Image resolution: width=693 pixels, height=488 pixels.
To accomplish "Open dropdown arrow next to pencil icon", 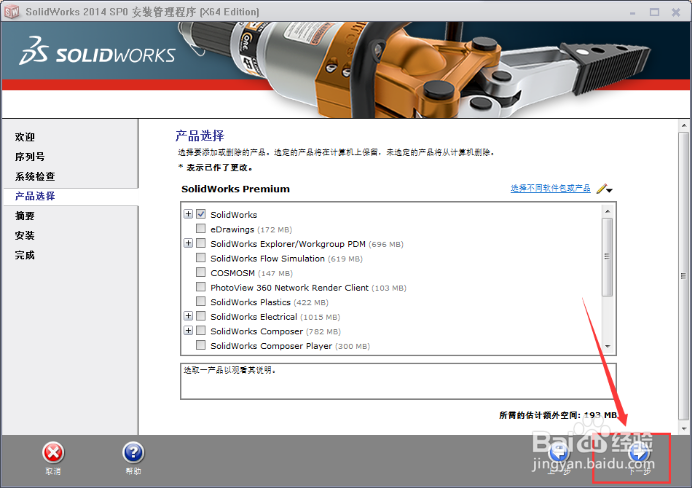I will click(x=610, y=191).
